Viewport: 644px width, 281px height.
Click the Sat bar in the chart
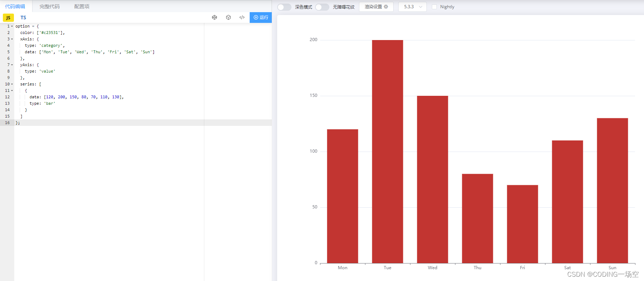tap(568, 202)
